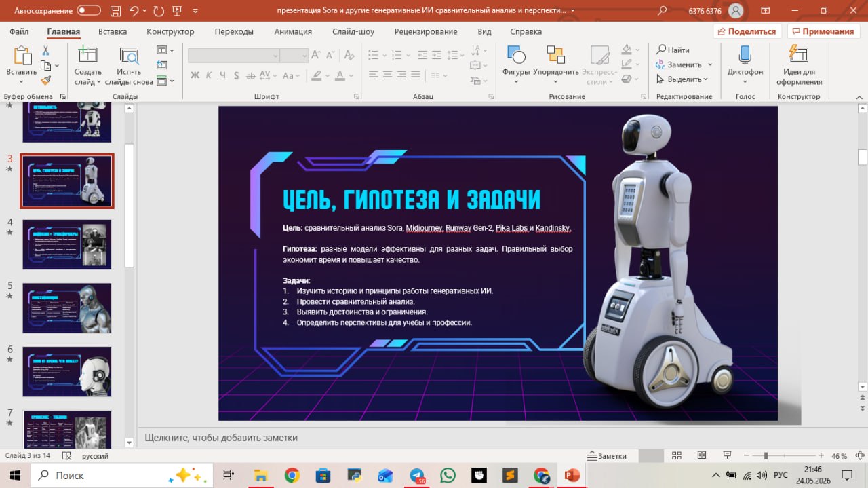
Task: Switch to the Слайд-шоу tab
Action: pyautogui.click(x=353, y=31)
